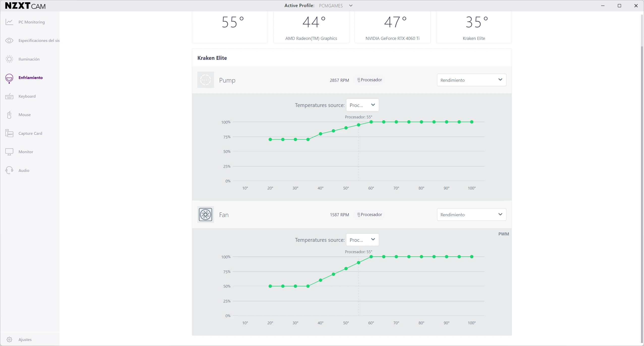The height and width of the screenshot is (346, 644).
Task: Open the Mouse page
Action: coord(24,115)
